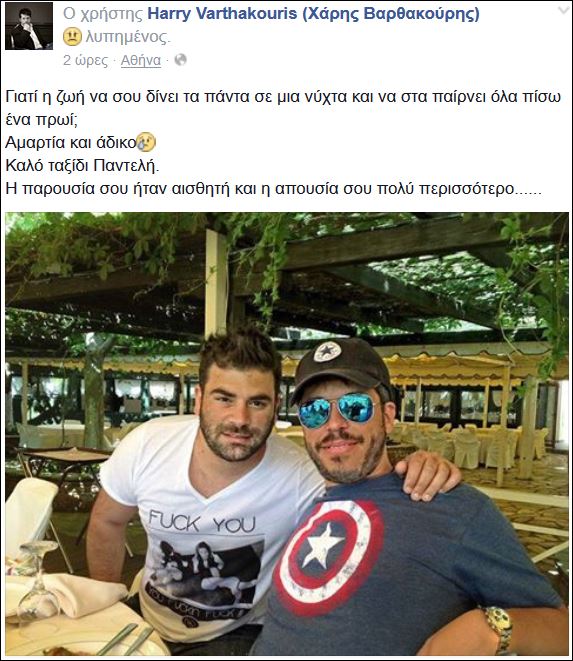Open the Αθήνα location link
The height and width of the screenshot is (661, 573).
(x=141, y=61)
